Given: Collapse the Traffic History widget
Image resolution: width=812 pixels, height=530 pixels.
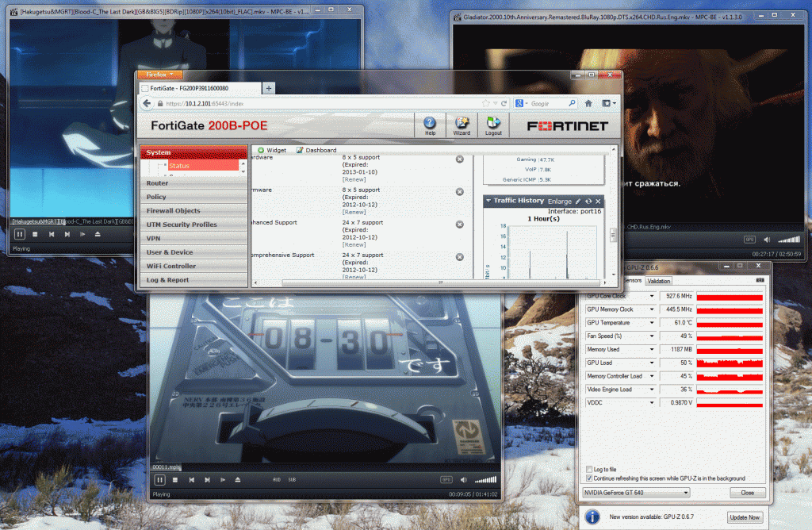Looking at the screenshot, I should [x=488, y=201].
